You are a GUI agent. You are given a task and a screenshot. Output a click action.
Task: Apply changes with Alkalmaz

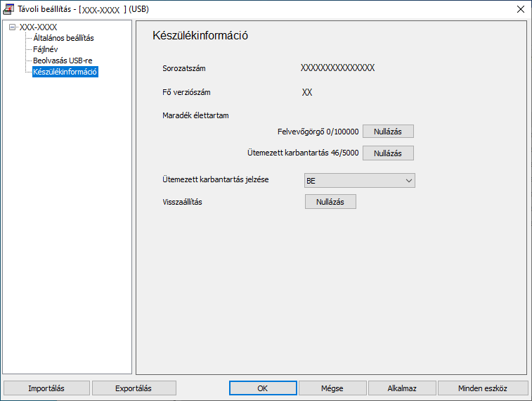[402, 388]
